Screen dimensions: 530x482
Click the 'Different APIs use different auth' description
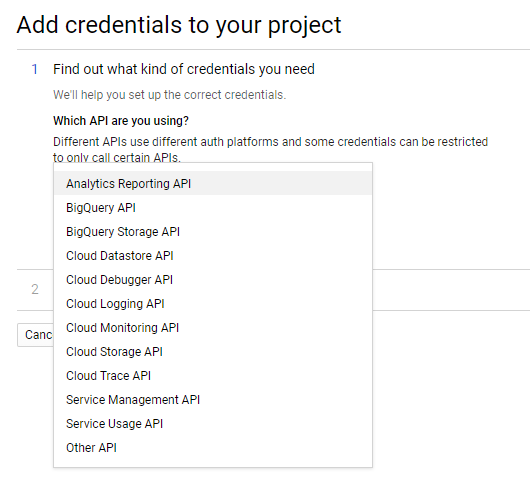pos(270,149)
